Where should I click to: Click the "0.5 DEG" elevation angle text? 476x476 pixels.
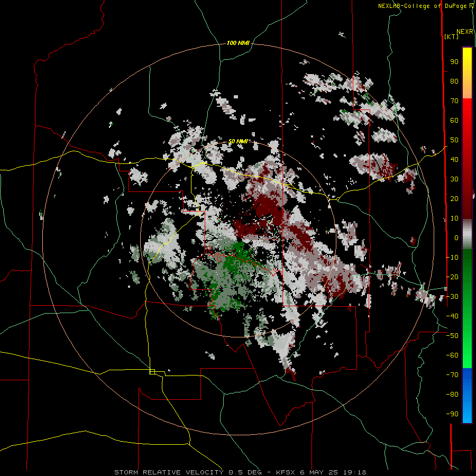(245, 472)
